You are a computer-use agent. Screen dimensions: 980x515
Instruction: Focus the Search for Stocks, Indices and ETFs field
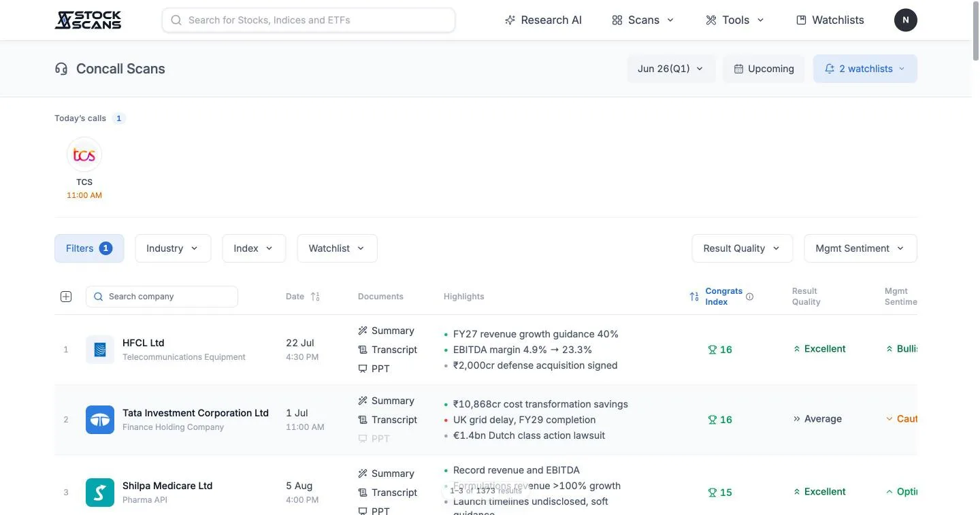(308, 20)
